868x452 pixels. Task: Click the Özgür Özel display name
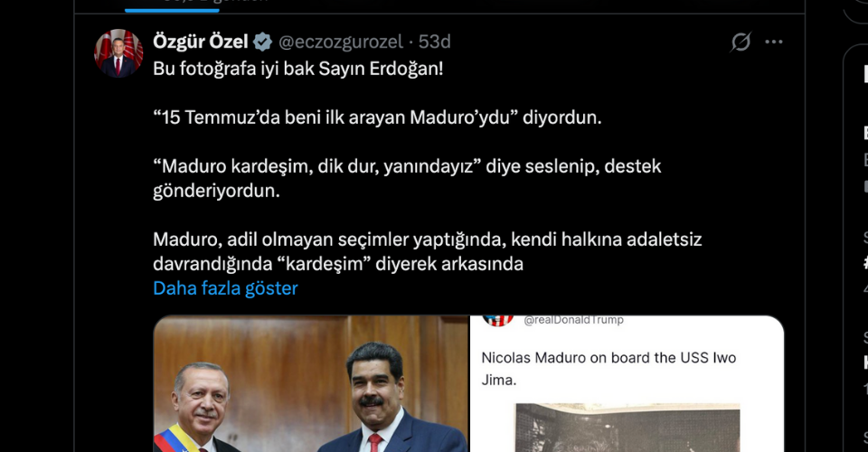coord(201,42)
